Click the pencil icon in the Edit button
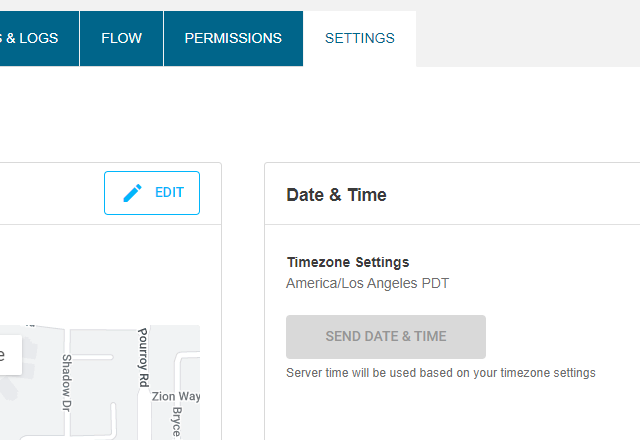 (132, 193)
